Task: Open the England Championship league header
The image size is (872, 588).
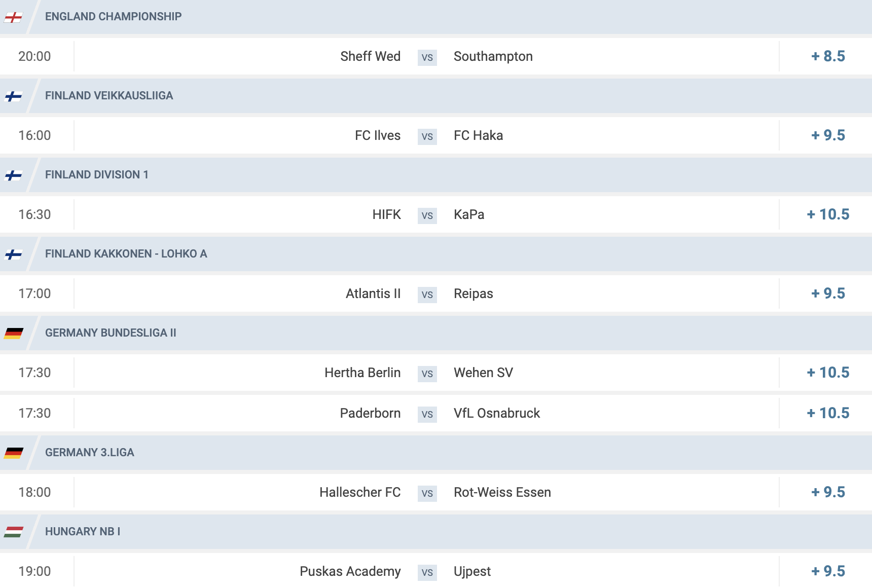Action: 436,17
